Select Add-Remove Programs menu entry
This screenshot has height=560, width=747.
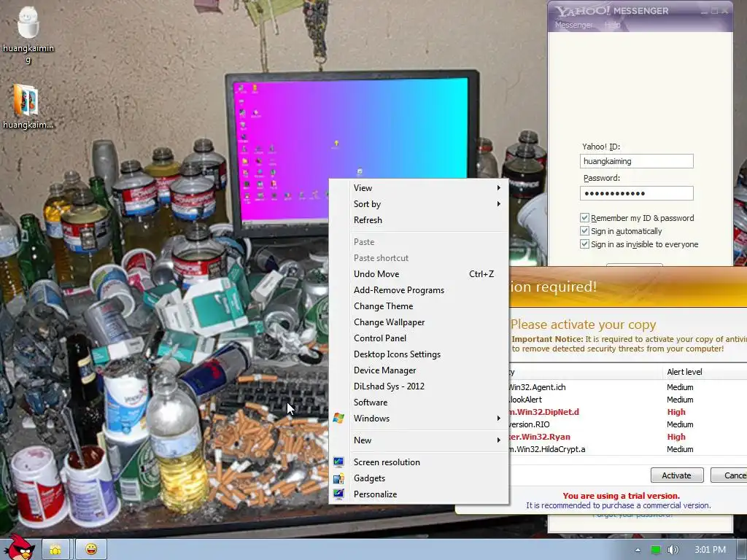(x=418, y=290)
